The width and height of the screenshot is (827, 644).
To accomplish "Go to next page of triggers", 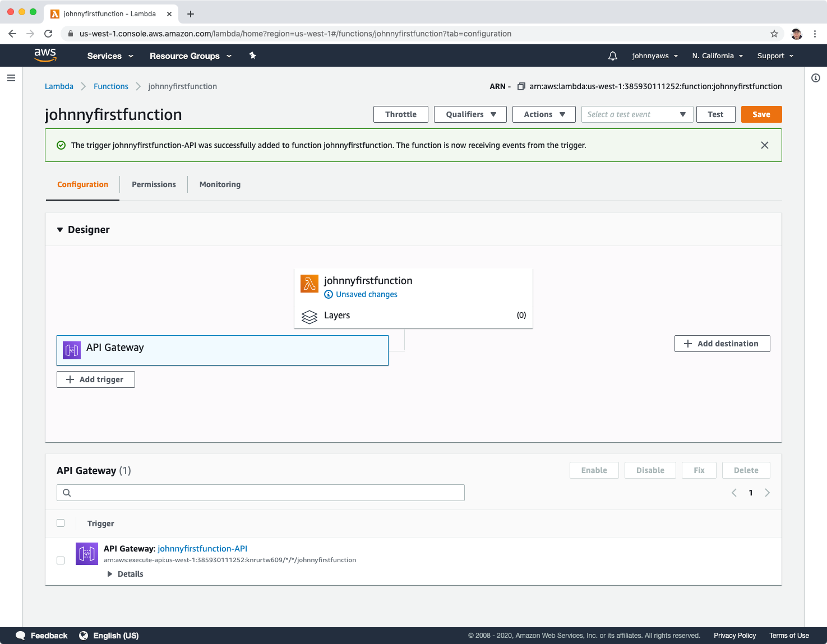I will [768, 493].
